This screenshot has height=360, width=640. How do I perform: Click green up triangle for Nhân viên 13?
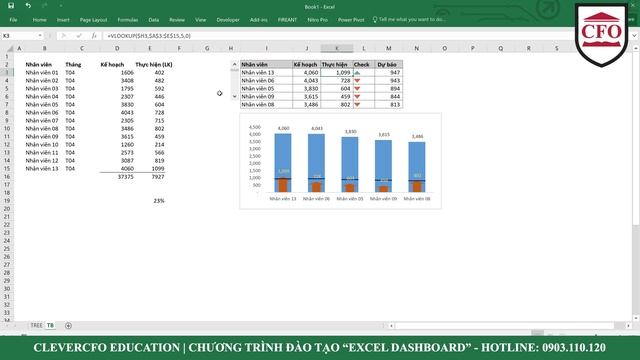tap(358, 73)
